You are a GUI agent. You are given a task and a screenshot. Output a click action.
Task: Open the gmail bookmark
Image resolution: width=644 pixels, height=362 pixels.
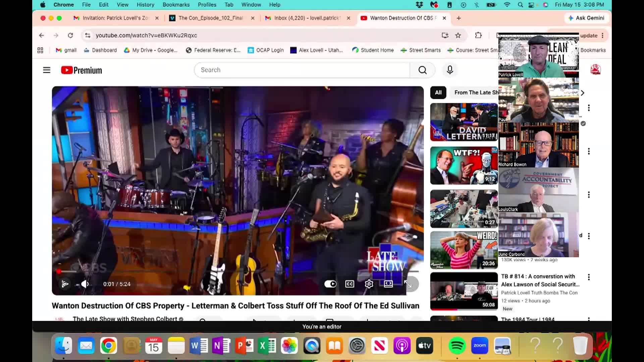[x=66, y=50]
